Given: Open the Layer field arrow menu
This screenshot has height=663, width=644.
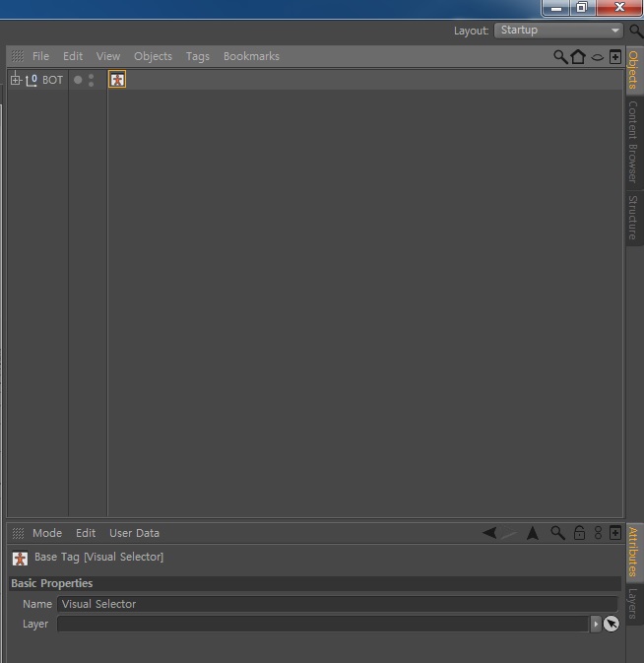Looking at the screenshot, I should pos(596,624).
